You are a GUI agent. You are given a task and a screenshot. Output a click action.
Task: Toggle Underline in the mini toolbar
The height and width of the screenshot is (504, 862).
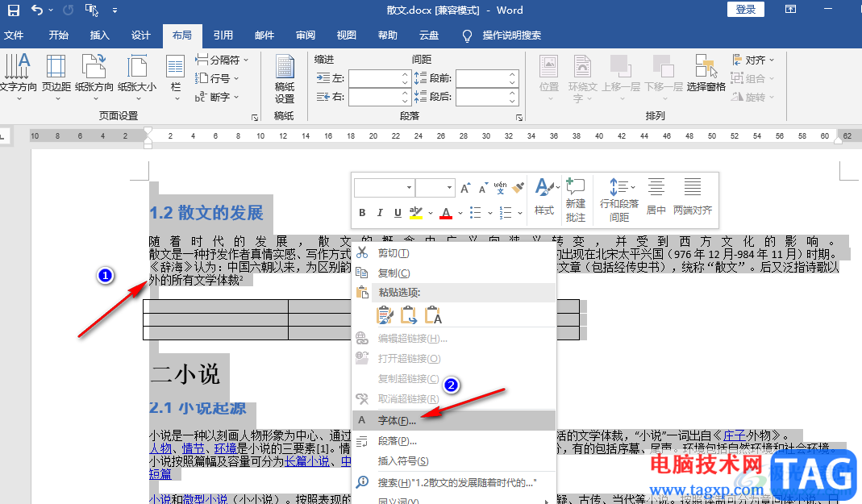[x=398, y=213]
